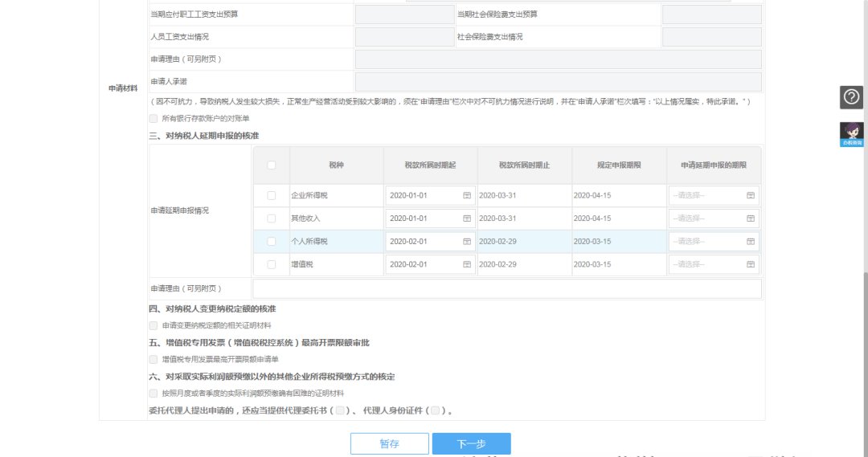Click 社会保险费支出情况 input field

(x=712, y=37)
